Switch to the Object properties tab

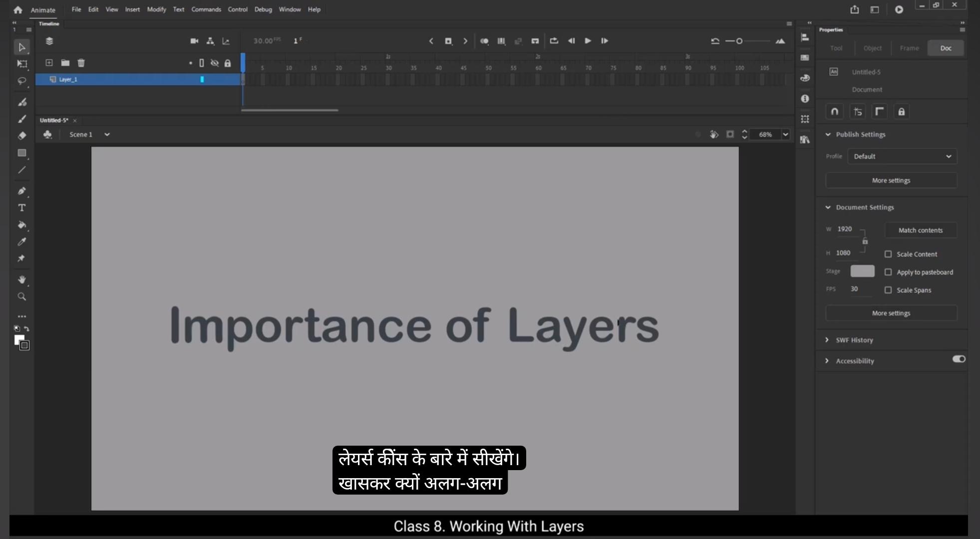[872, 48]
